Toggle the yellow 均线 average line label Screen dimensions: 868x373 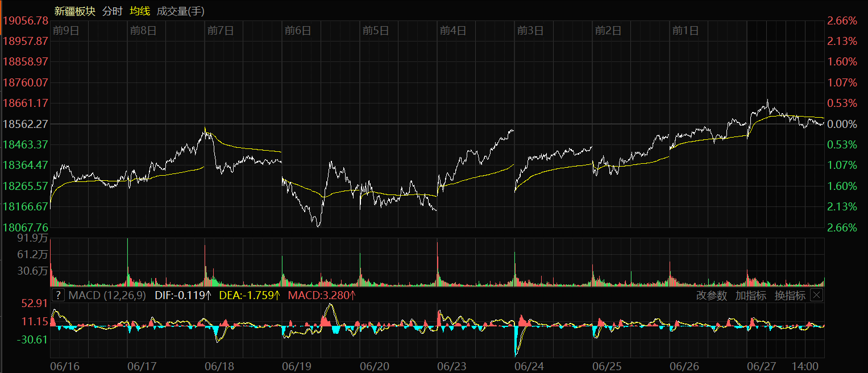click(x=139, y=11)
